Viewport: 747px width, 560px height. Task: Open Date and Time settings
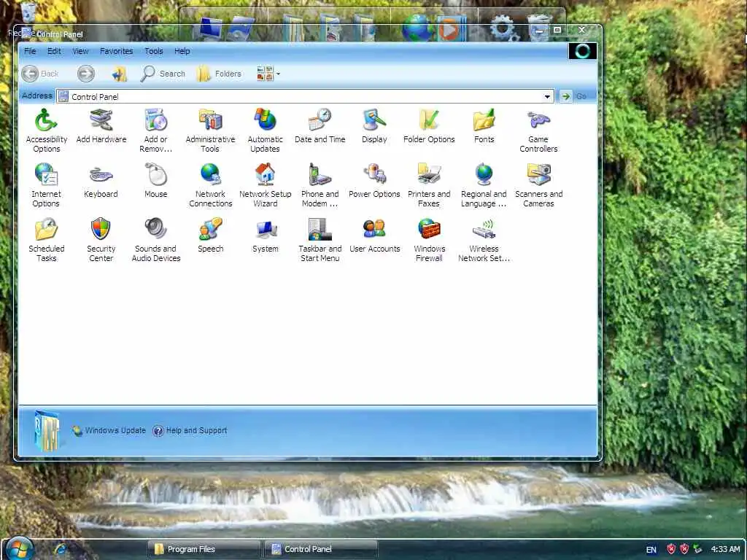coord(320,125)
